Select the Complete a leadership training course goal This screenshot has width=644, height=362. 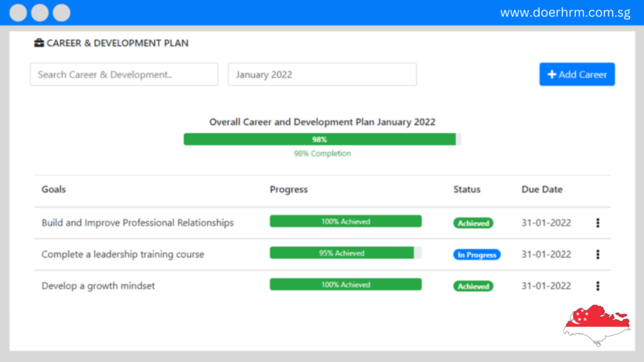click(x=123, y=255)
